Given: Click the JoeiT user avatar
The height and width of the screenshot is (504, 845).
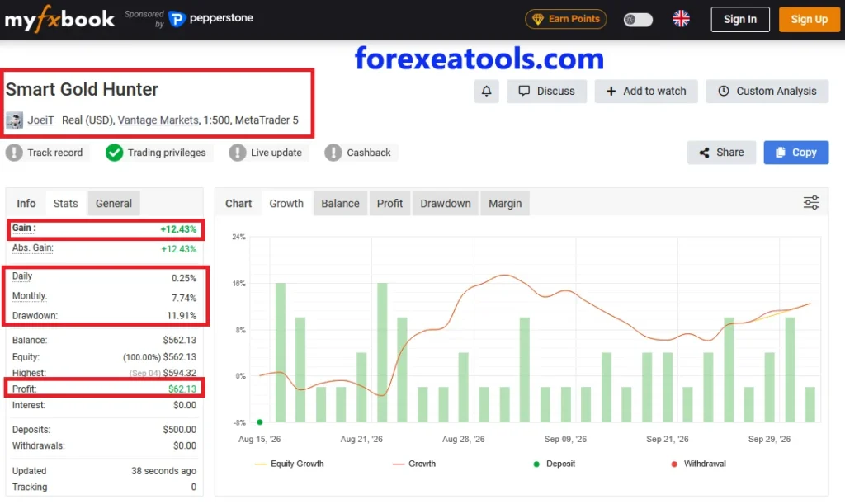Looking at the screenshot, I should pyautogui.click(x=14, y=120).
